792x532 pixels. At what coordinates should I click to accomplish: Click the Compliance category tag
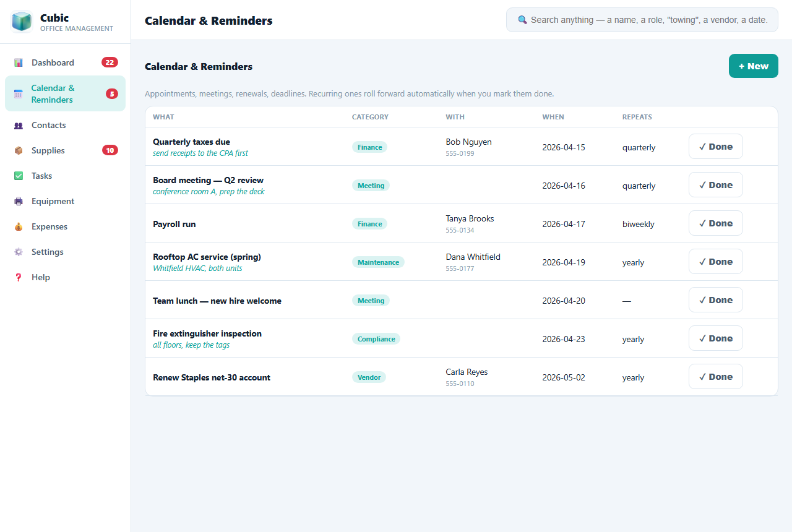[x=376, y=339]
